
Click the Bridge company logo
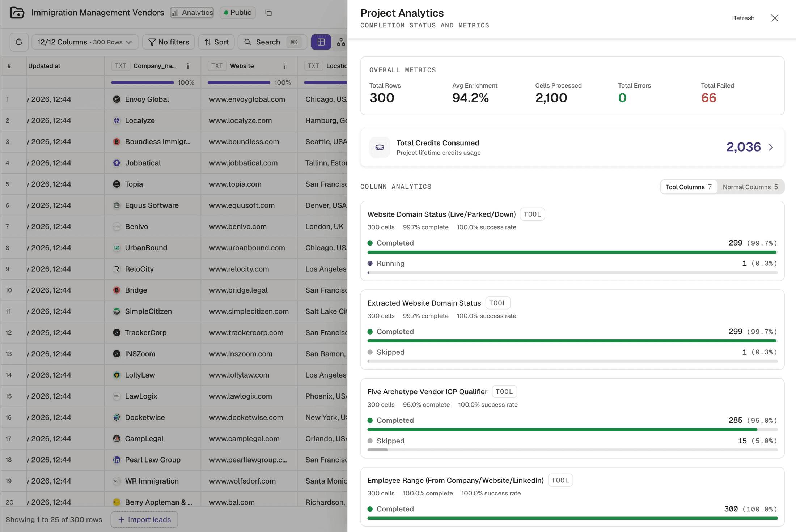pyautogui.click(x=117, y=290)
